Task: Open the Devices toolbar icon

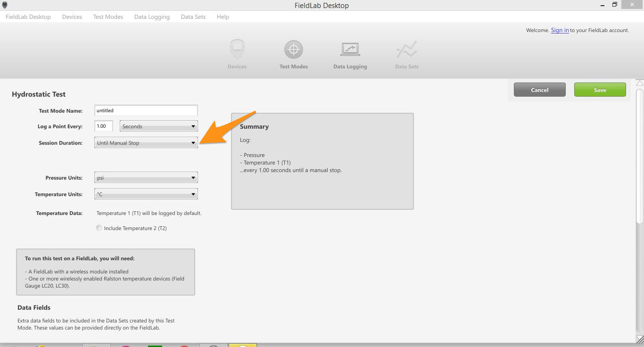Action: (237, 50)
